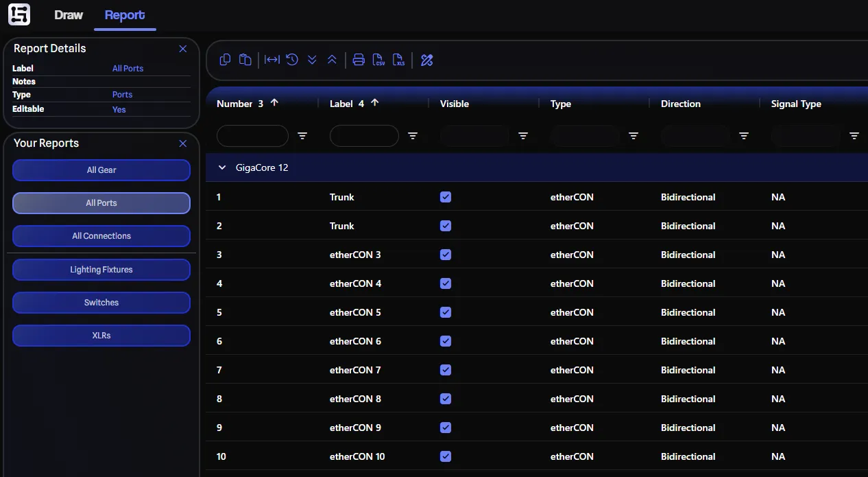Copy the report table data
The height and width of the screenshot is (477, 868).
(x=225, y=60)
